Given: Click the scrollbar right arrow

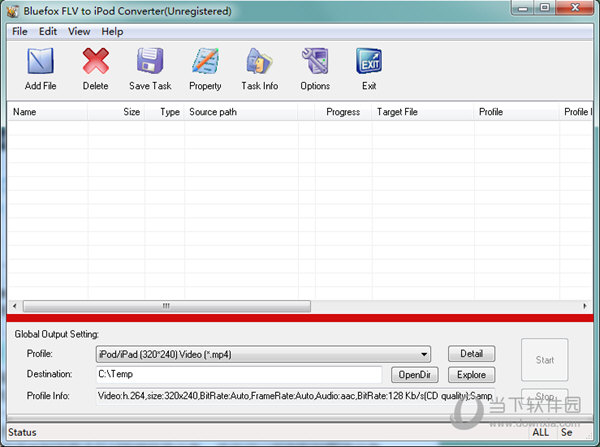Looking at the screenshot, I should [585, 306].
